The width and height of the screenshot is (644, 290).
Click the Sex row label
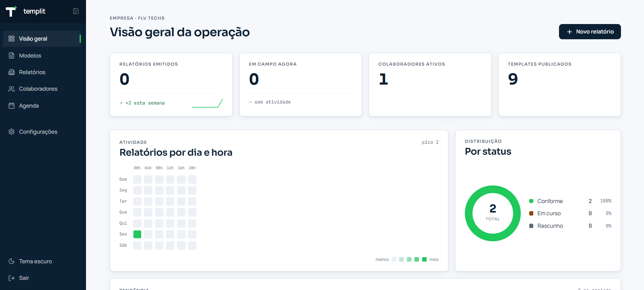pyautogui.click(x=123, y=234)
